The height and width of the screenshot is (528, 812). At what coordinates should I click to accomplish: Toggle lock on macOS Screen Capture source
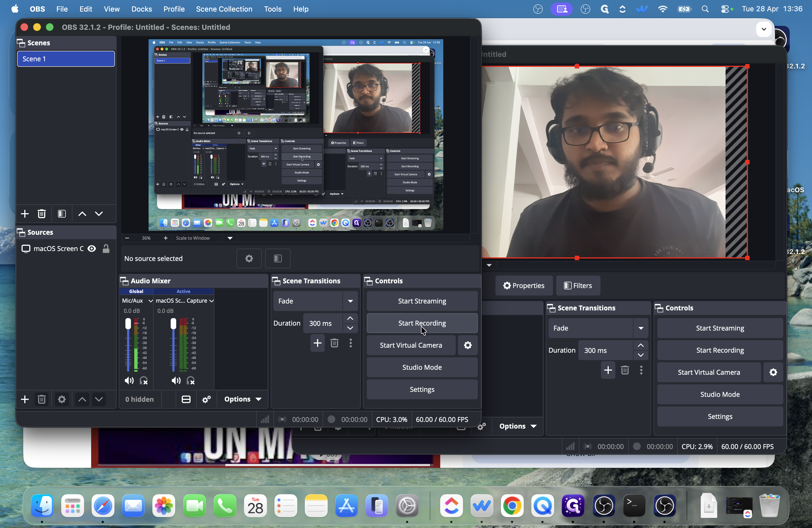point(106,249)
